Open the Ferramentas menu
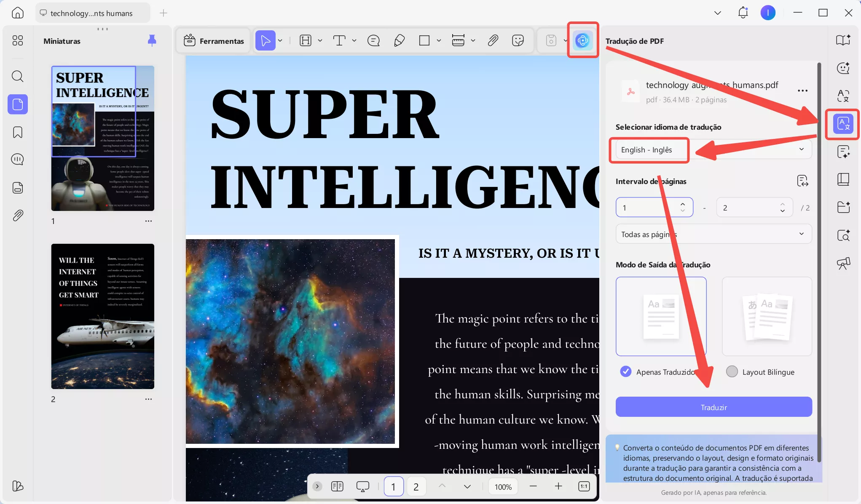The width and height of the screenshot is (861, 504). [214, 41]
